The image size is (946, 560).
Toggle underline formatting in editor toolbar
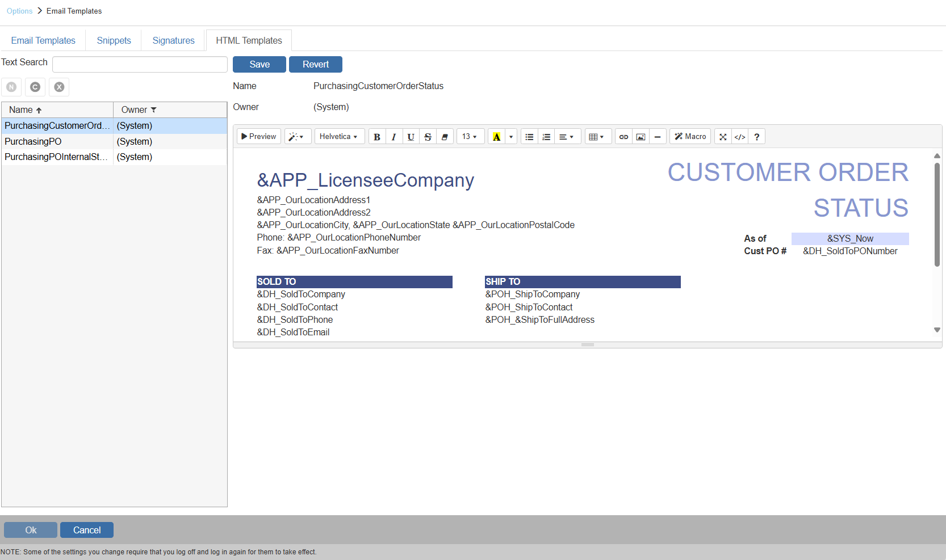(411, 137)
